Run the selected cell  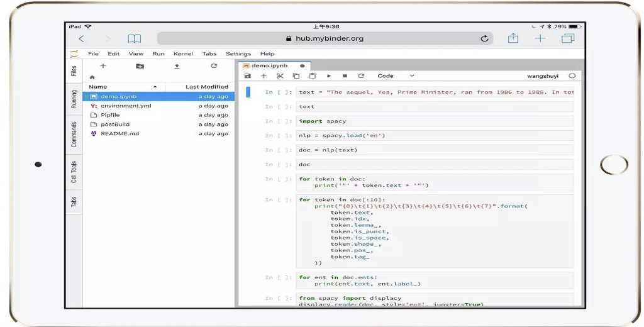tap(329, 76)
